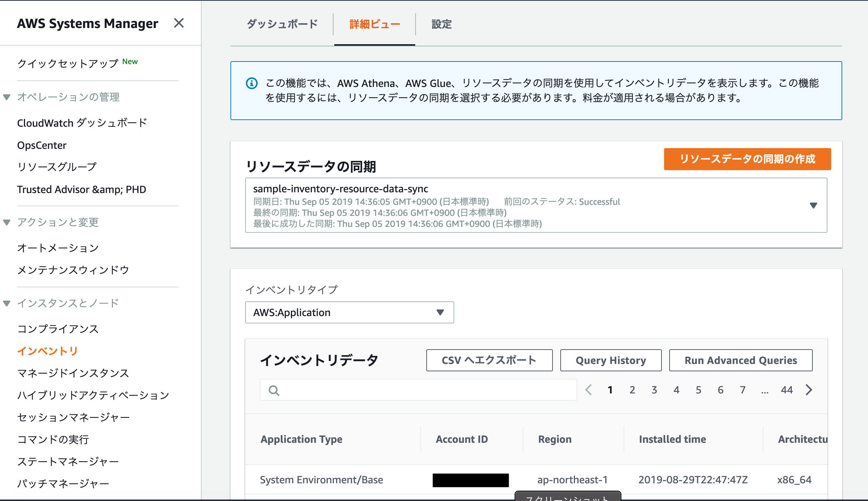The height and width of the screenshot is (501, 868).
Task: Select the 詳細ビュー tab
Action: [x=375, y=24]
